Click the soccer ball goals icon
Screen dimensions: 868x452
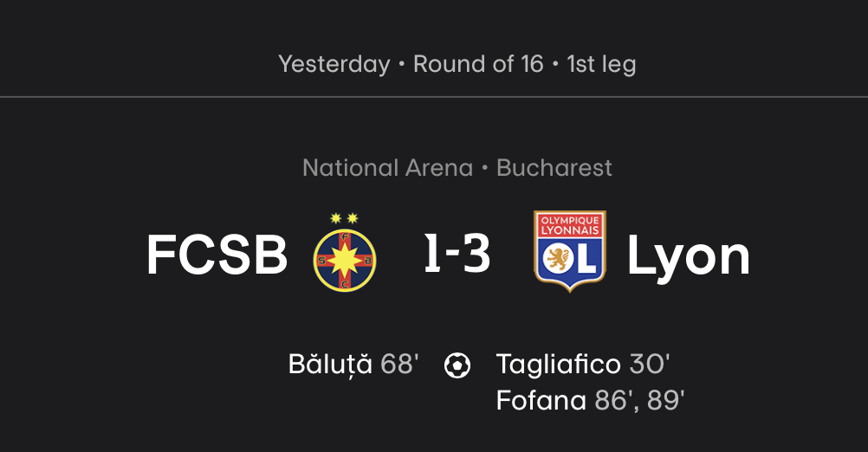click(457, 365)
